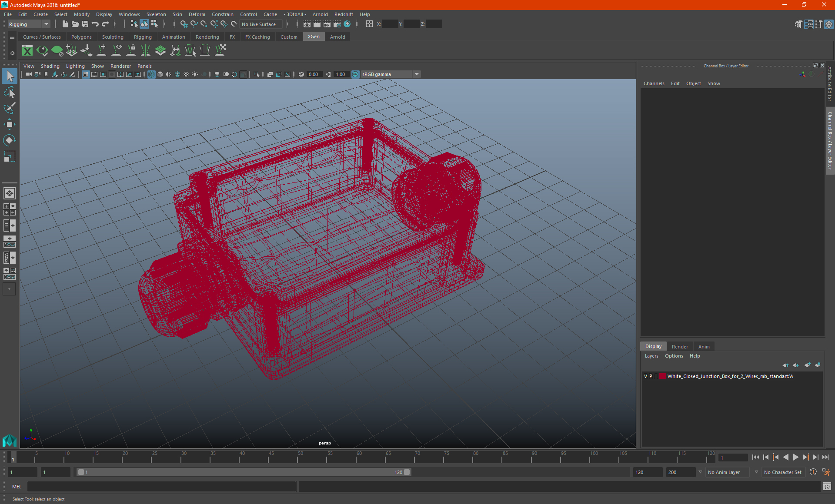Toggle smooth shade all in viewport toolbar
Viewport: 835px width, 504px height.
pyautogui.click(x=160, y=74)
